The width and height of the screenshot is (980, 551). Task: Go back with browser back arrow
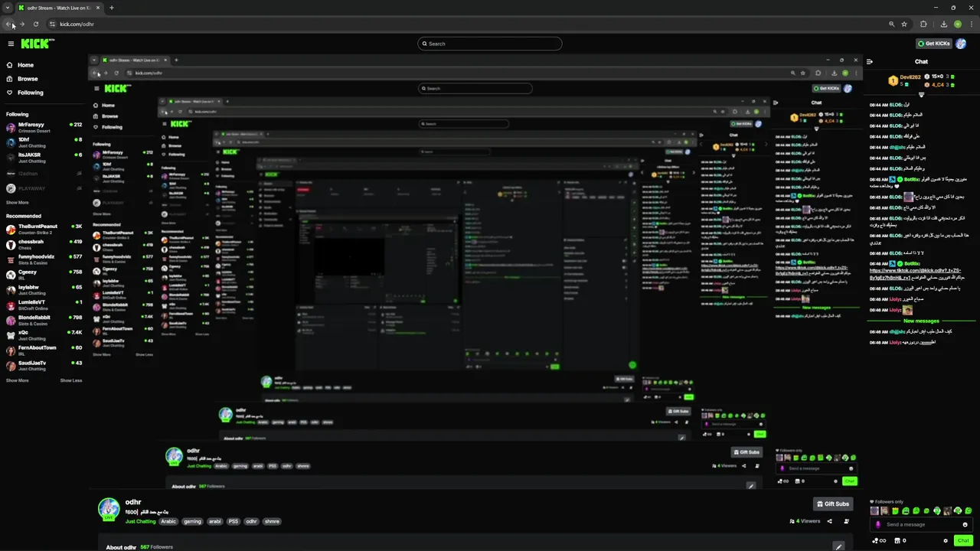pyautogui.click(x=9, y=24)
